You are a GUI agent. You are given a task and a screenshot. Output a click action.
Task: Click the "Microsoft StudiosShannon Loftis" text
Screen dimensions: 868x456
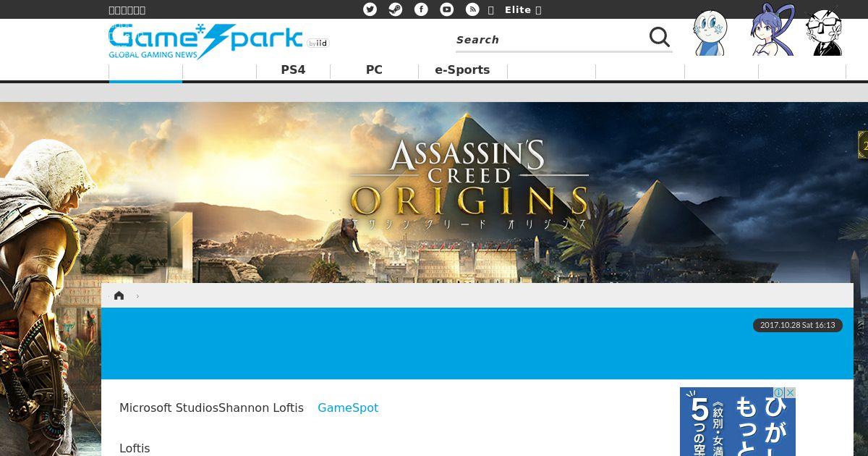211,408
